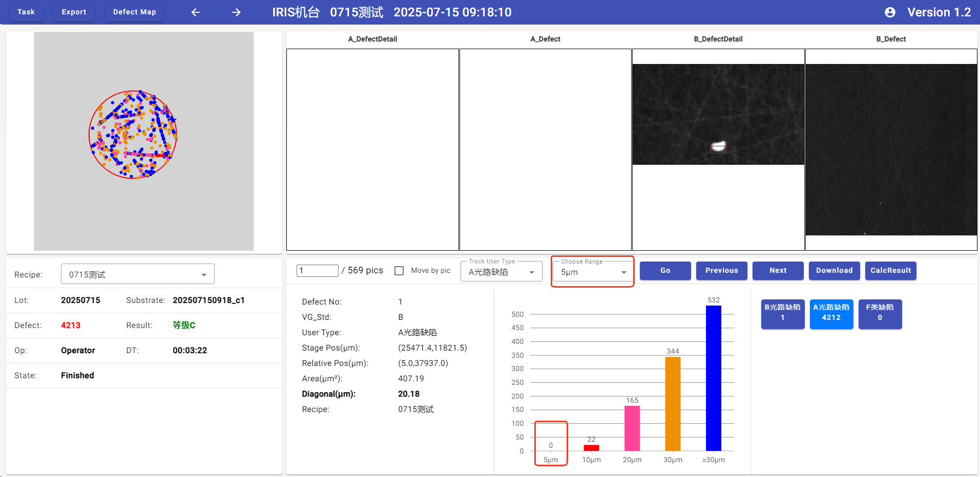
Task: Click the DT time 00:03:22
Action: coord(190,351)
